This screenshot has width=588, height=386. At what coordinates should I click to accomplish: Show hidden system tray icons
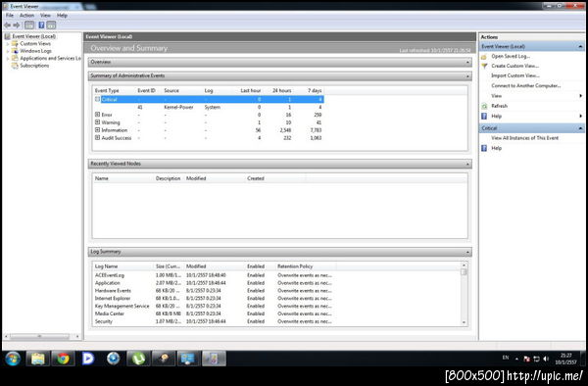[x=516, y=359]
